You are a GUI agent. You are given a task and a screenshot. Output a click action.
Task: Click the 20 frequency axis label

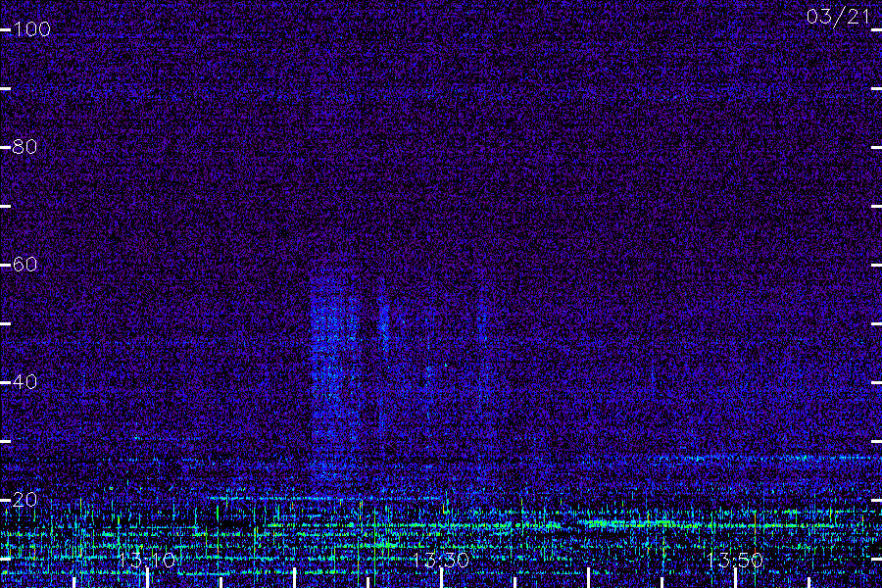coord(24,500)
